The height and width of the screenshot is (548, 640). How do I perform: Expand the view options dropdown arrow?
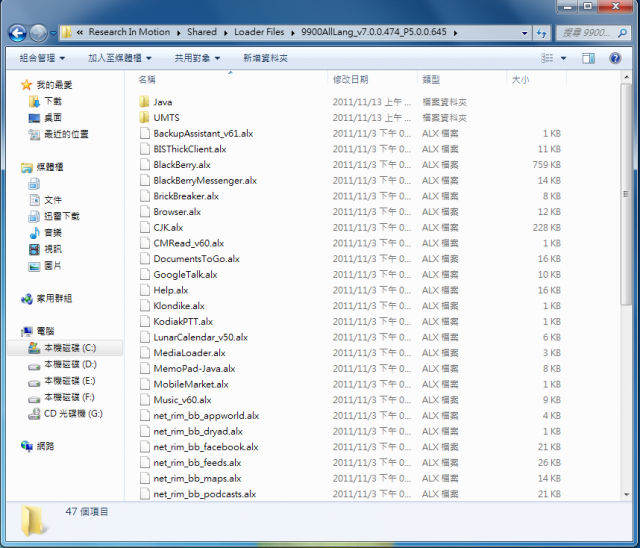click(563, 58)
